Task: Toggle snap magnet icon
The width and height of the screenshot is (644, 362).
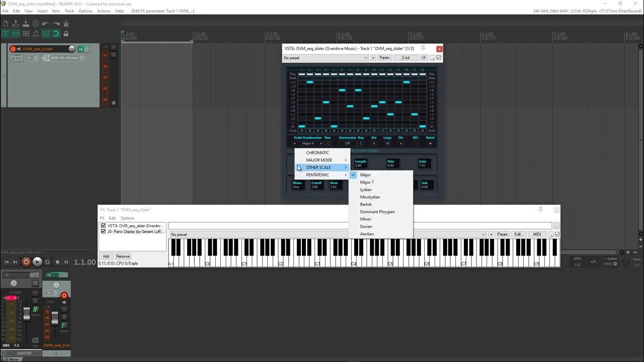Action: 56,34
